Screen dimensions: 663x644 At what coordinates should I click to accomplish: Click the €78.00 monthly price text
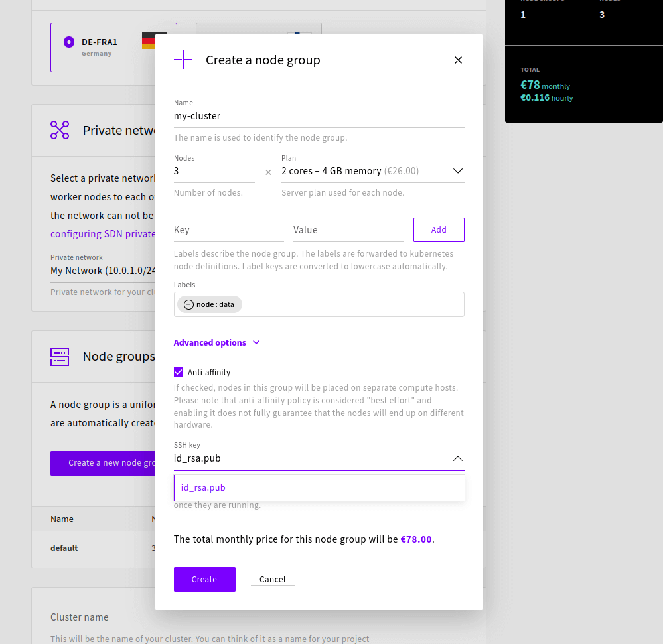click(x=416, y=540)
